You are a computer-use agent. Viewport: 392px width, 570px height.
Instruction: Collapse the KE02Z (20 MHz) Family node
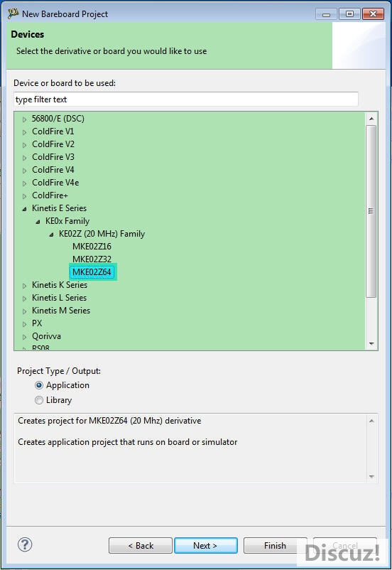click(52, 234)
